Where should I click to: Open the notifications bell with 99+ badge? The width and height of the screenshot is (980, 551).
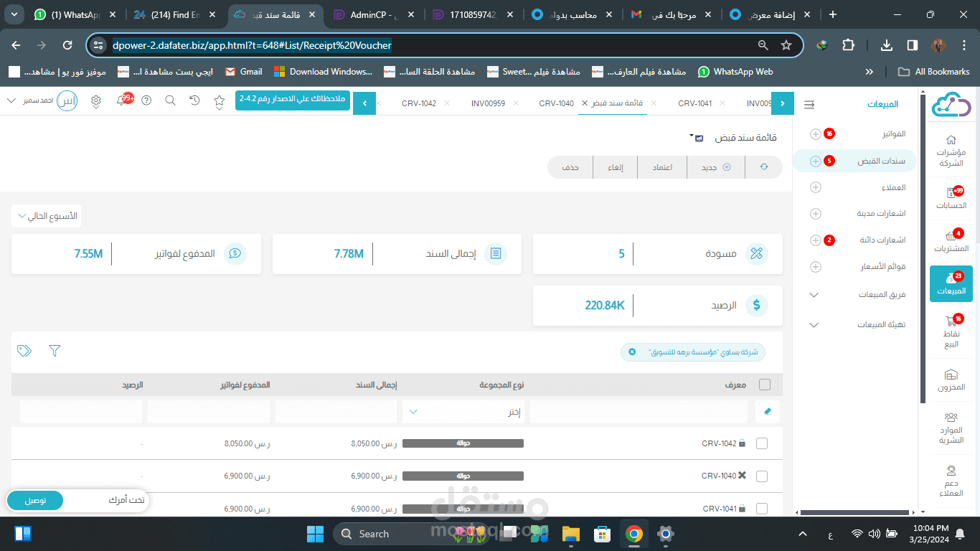[121, 101]
